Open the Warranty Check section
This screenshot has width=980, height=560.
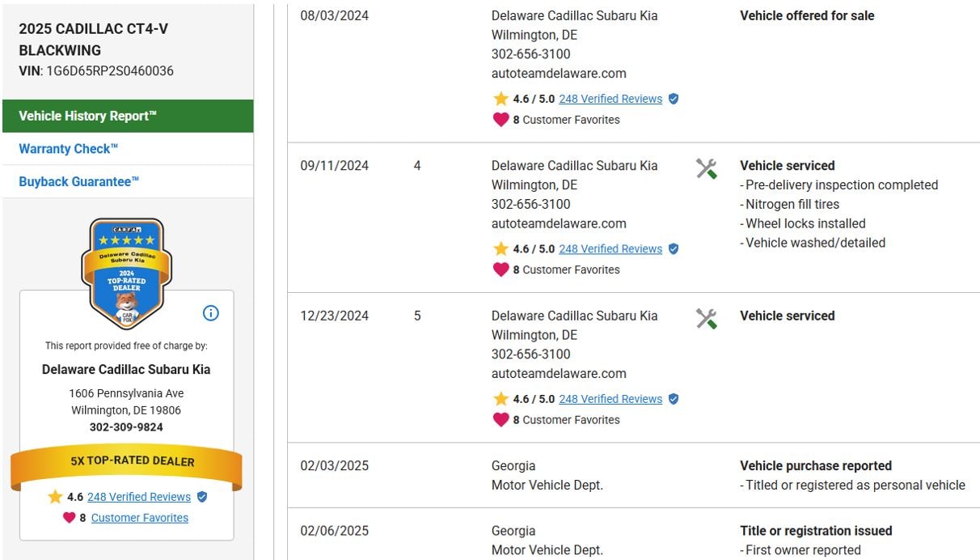pos(69,149)
